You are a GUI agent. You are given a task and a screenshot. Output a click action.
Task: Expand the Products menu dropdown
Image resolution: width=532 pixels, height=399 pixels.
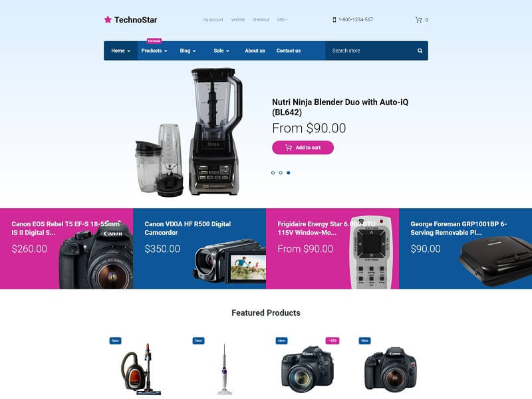(154, 51)
